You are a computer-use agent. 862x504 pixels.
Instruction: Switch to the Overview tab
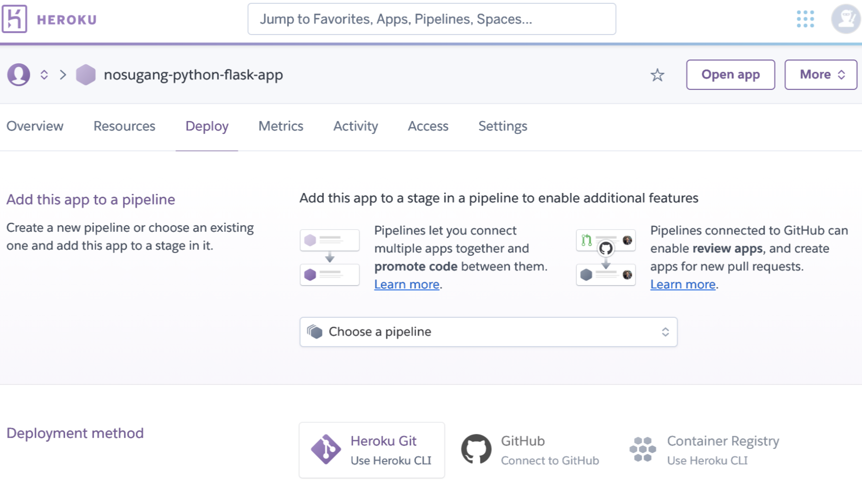(x=35, y=126)
